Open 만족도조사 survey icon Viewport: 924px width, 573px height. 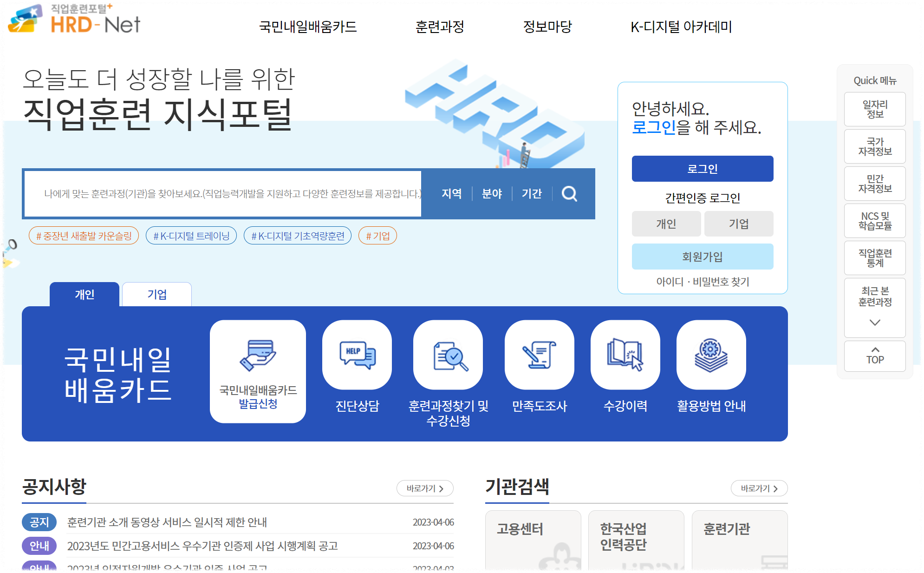[540, 355]
